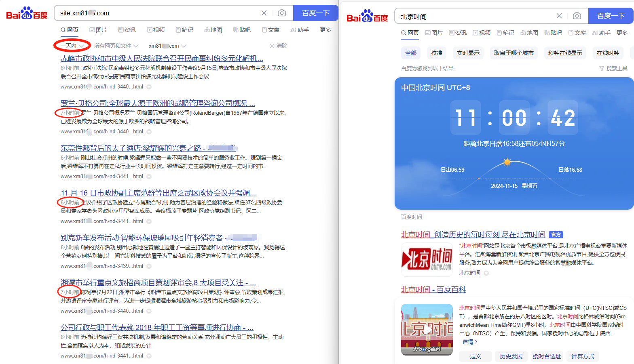Click the btime.com 北京时间 logo thumbnail
634x364 pixels.
tap(427, 259)
